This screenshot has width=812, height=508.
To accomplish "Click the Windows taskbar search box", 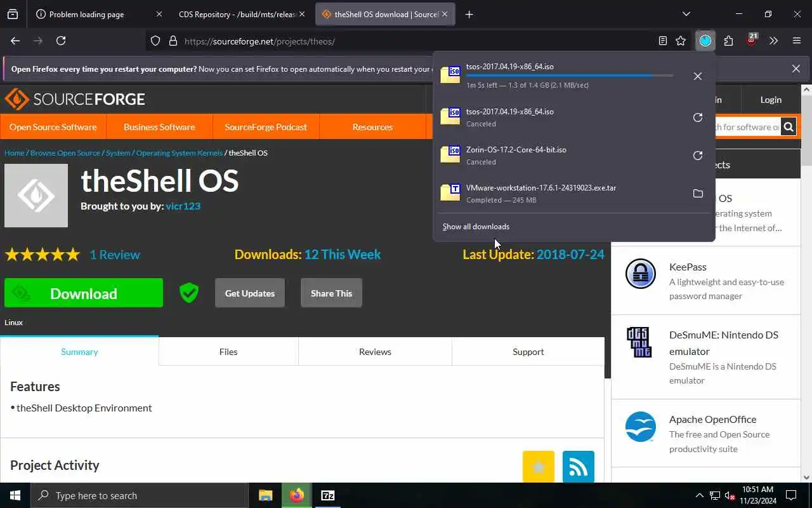I will pyautogui.click(x=140, y=496).
